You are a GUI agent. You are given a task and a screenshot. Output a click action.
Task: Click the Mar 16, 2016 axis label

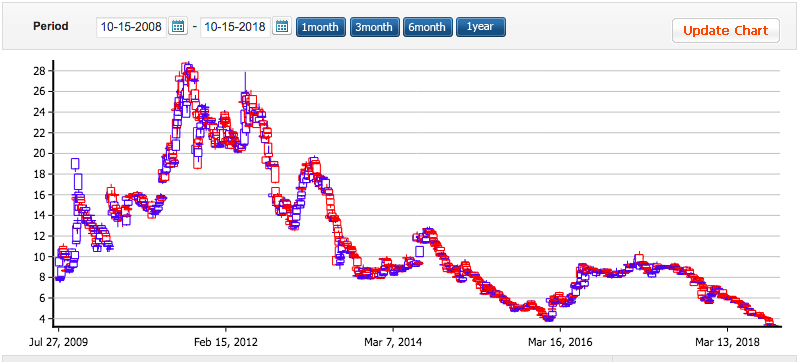(560, 342)
